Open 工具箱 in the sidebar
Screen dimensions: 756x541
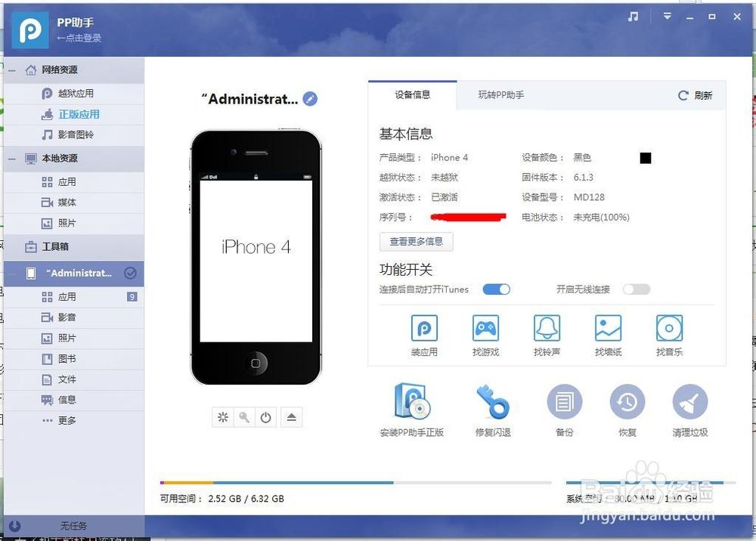point(74,246)
